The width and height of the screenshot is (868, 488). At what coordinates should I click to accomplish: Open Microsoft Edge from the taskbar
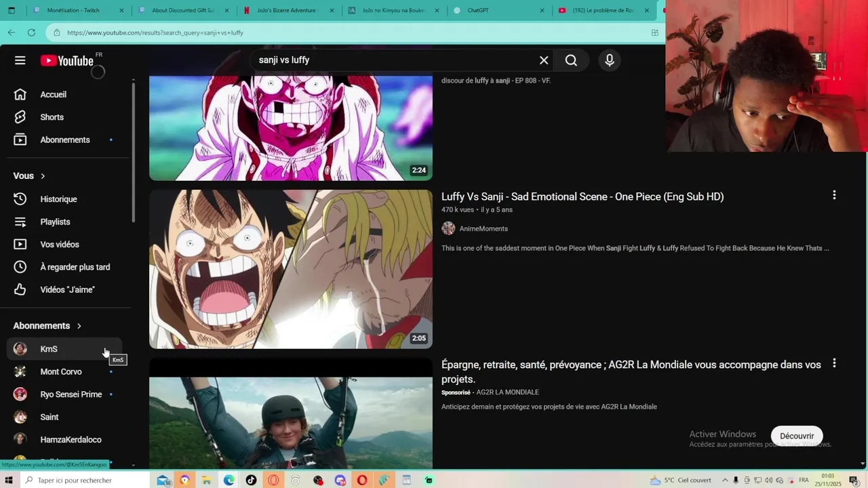229,480
